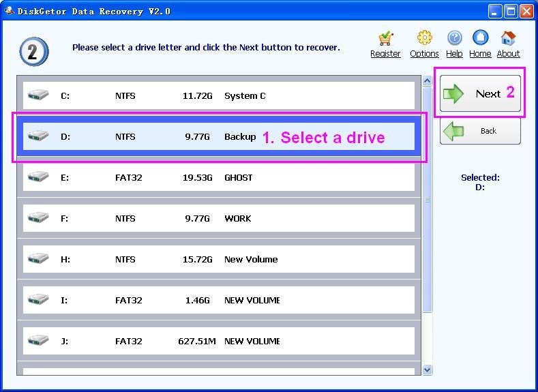
Task: Minimize the DiskGetor window
Action: 494,12
